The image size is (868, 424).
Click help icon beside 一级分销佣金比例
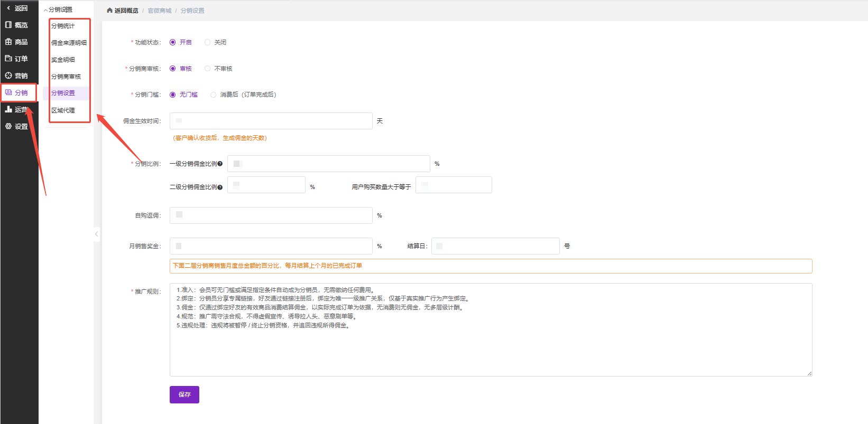[220, 164]
